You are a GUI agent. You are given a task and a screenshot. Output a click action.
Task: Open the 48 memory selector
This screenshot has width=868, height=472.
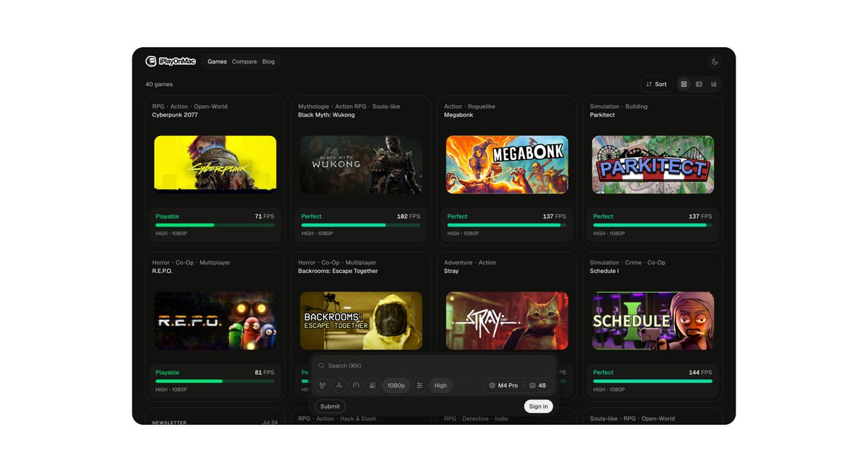tap(537, 386)
